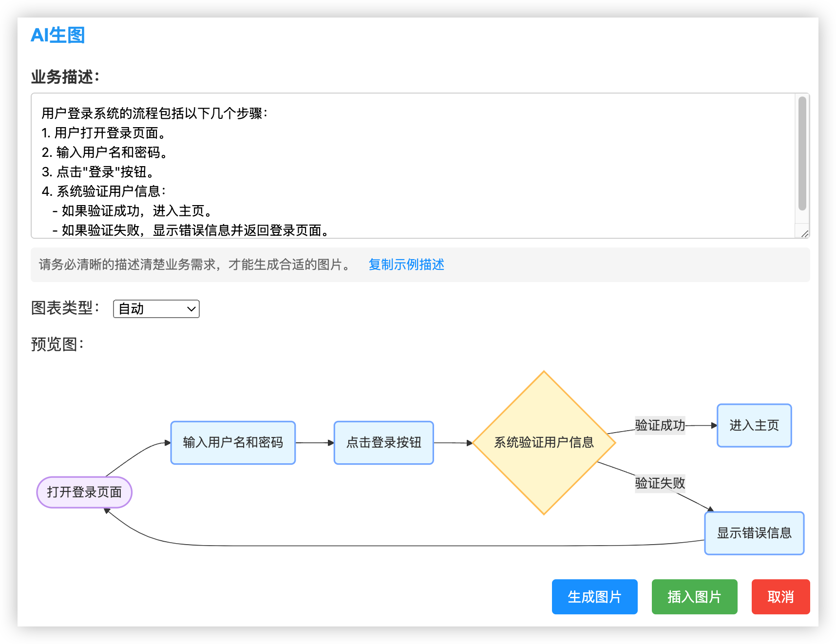Click the 验证成功 edge label
Viewport: 836px width, 644px height.
660,425
